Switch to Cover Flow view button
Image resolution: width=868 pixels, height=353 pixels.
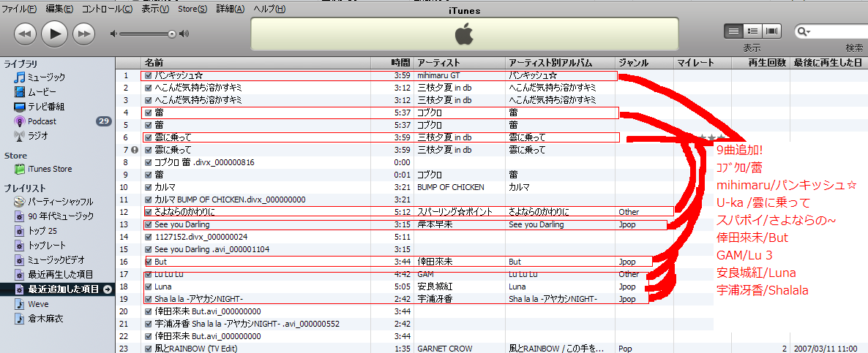[x=771, y=31]
